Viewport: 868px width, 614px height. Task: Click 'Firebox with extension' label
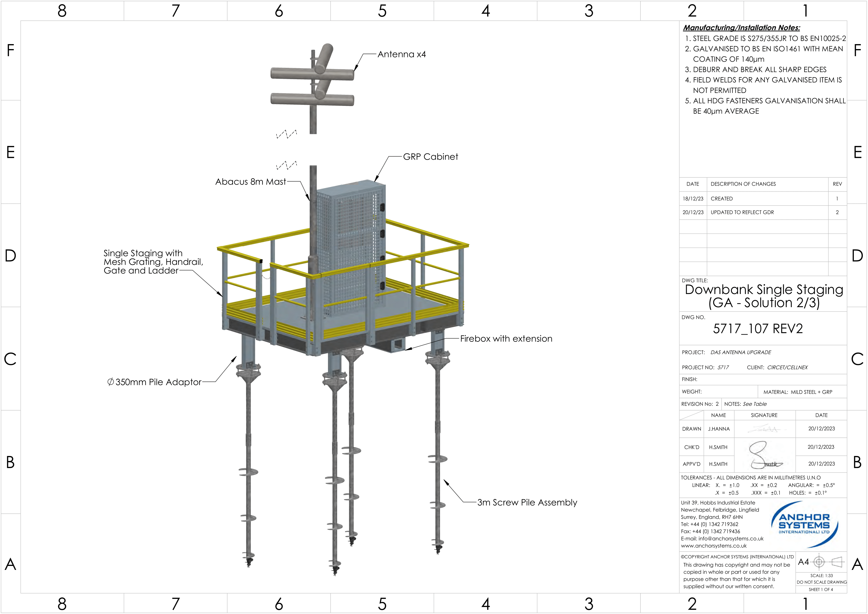coord(506,339)
